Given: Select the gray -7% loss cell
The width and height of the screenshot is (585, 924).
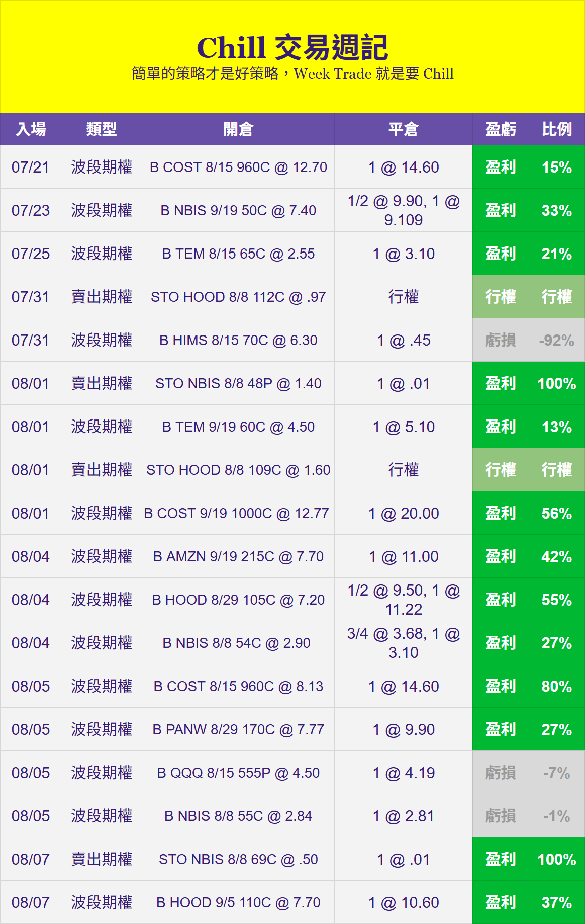Looking at the screenshot, I should (x=556, y=773).
